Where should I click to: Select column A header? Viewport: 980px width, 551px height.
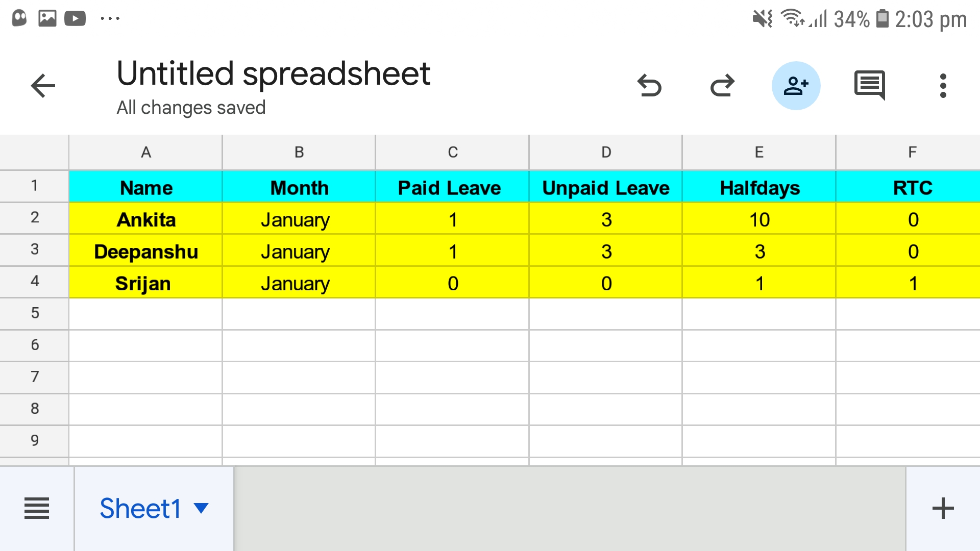click(146, 152)
